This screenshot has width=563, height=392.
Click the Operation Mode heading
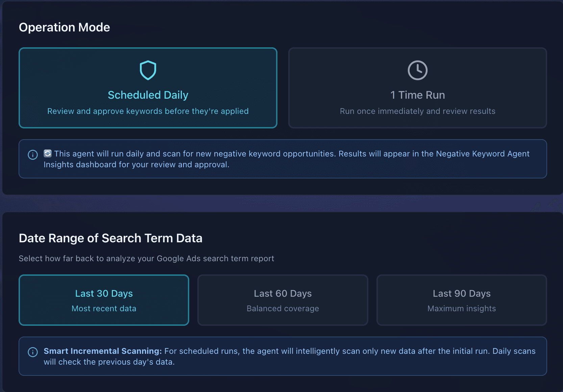64,27
